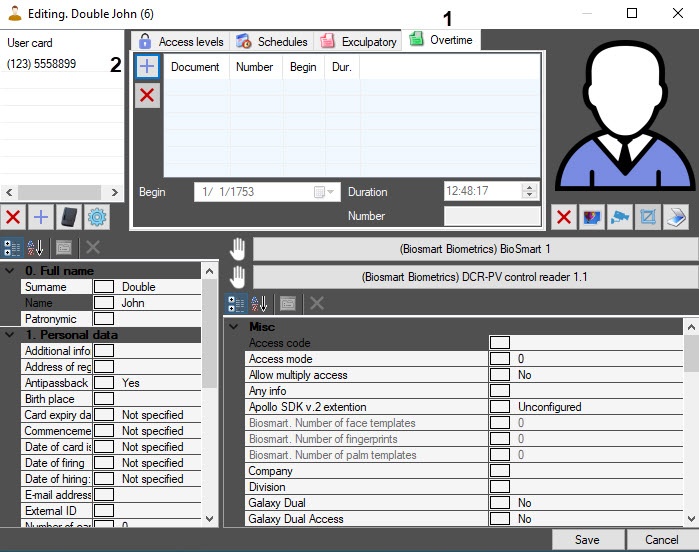Screen dimensions: 699x552
Task: Click hand icon beside DCR-PV control reader
Action: [238, 277]
